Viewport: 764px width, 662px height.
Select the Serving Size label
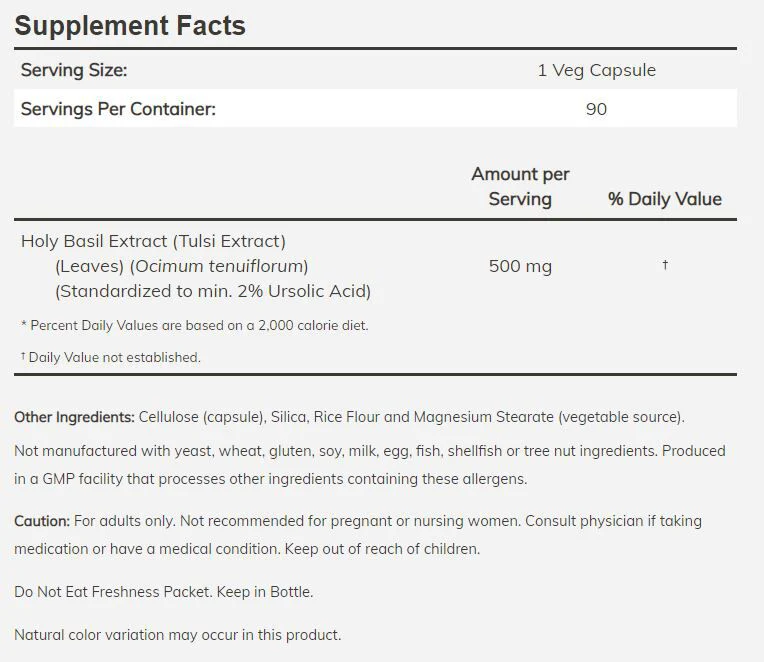point(74,70)
